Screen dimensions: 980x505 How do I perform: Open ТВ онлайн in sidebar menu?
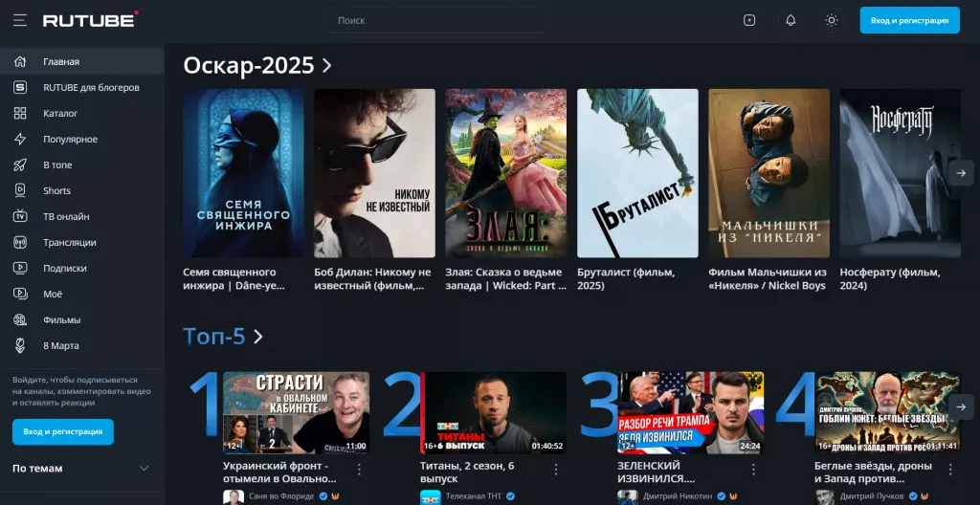(x=82, y=216)
